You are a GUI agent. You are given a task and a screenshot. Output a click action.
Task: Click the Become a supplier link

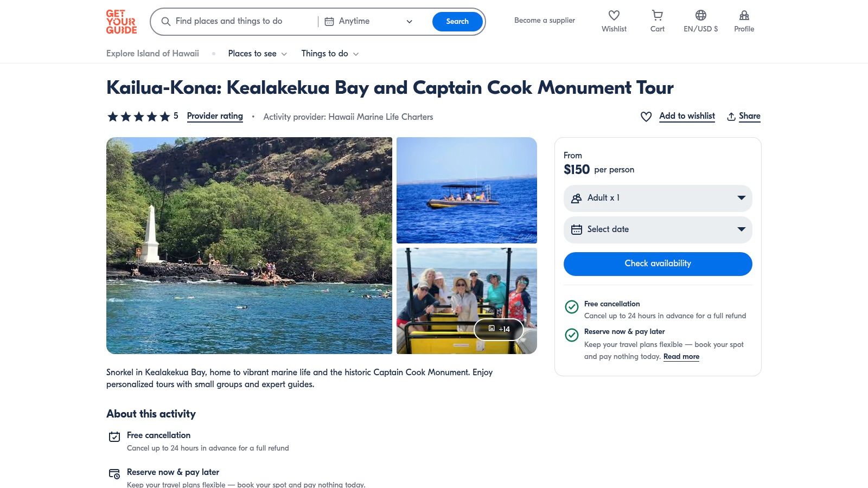pos(544,20)
